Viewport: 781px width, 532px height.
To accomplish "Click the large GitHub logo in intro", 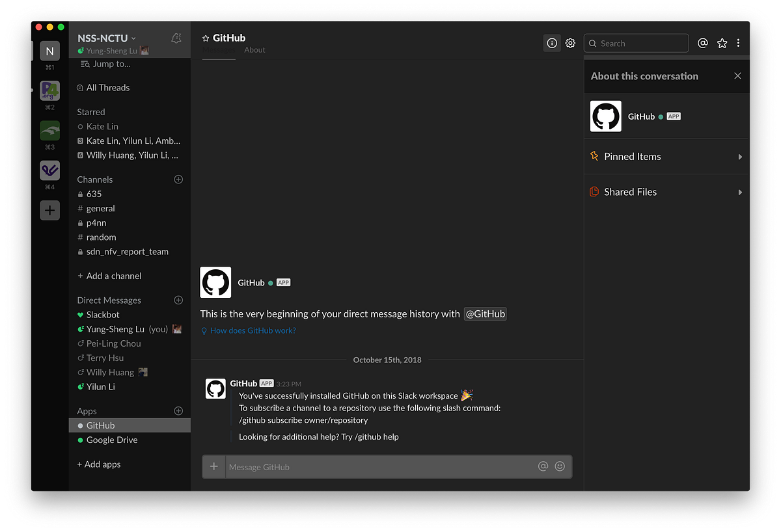I will (215, 282).
